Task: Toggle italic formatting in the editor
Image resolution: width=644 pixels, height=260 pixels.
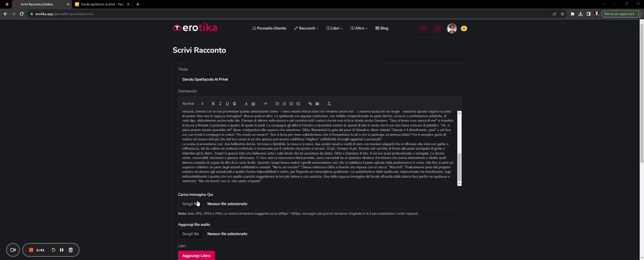Action: [x=220, y=104]
